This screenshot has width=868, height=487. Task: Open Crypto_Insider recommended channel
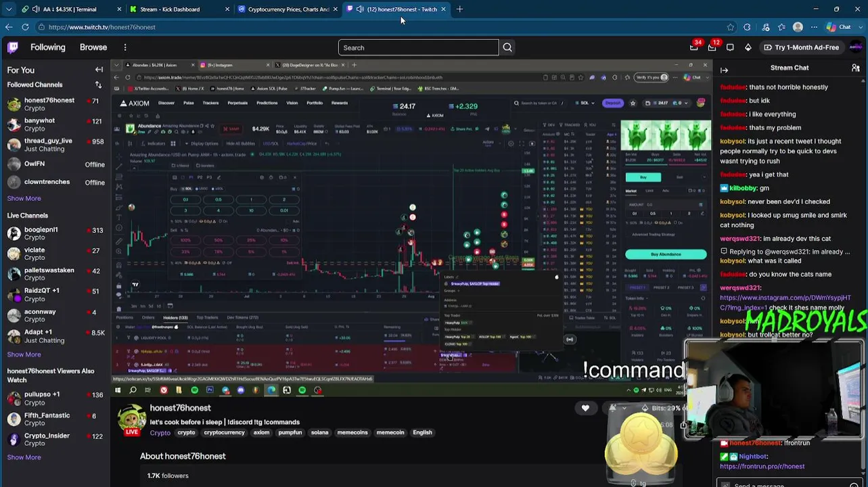coord(55,439)
